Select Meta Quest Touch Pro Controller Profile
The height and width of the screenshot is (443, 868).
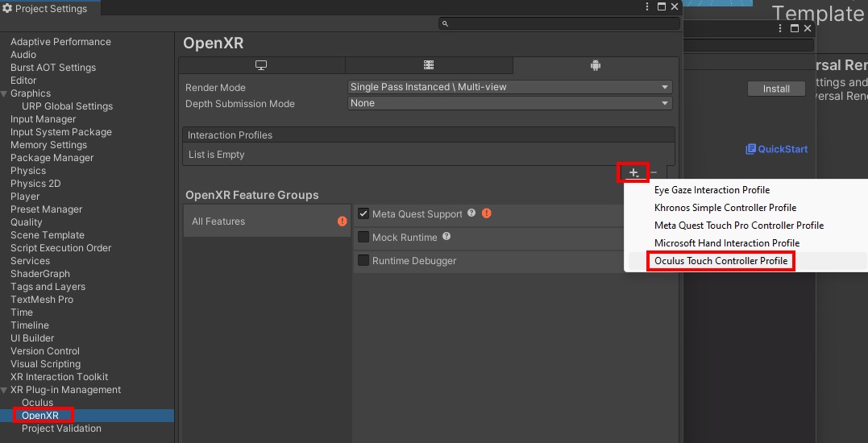point(738,226)
